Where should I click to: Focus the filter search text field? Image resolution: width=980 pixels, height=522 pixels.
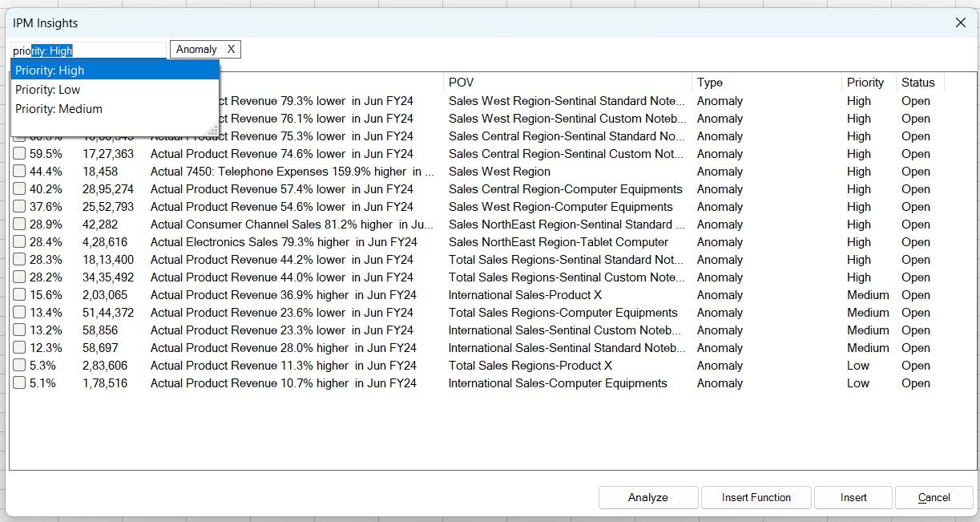88,51
